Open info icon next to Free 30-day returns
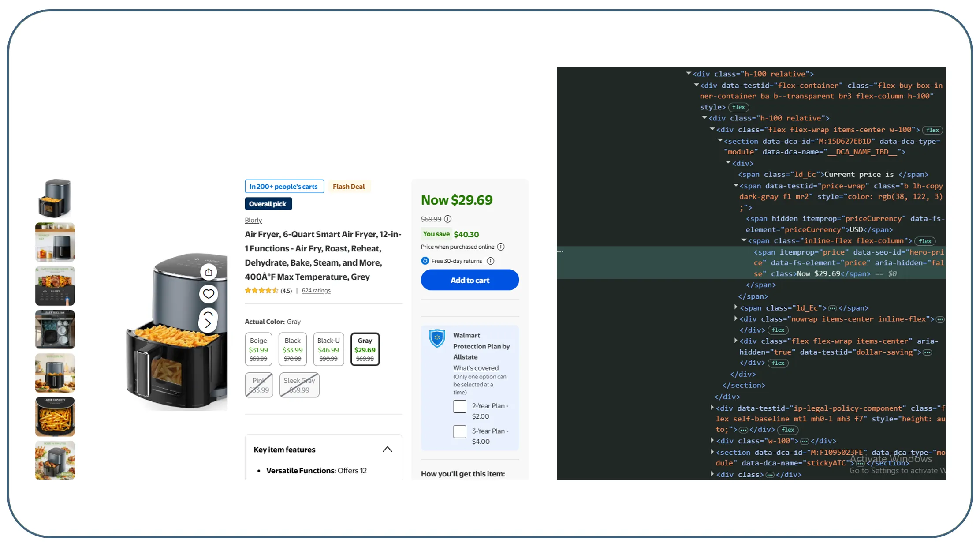The height and width of the screenshot is (547, 980). click(490, 261)
